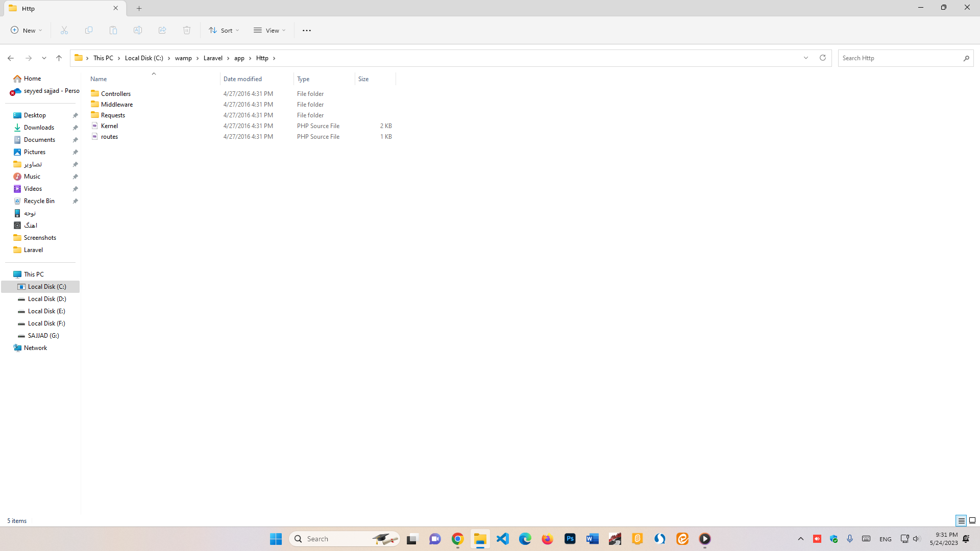Click the Large icons view toggle
980x551 pixels.
(x=972, y=520)
